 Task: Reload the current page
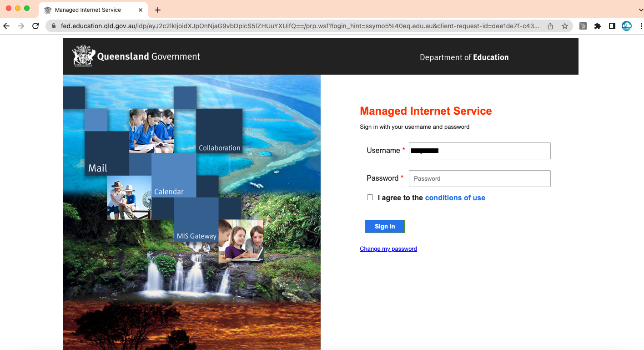35,26
